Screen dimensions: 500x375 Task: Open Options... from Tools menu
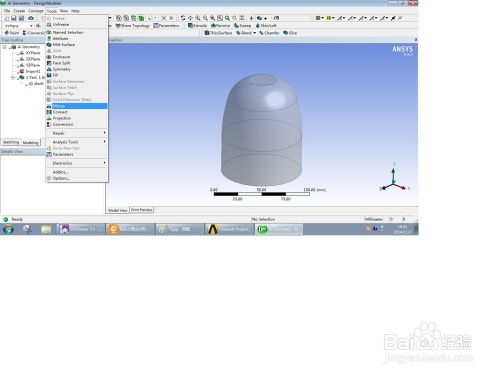tap(77, 178)
